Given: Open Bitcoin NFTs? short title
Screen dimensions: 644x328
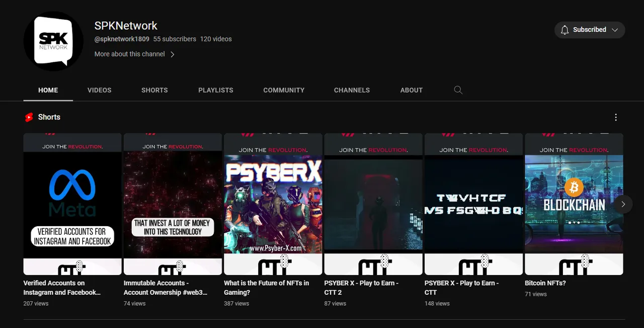Looking at the screenshot, I should click(x=545, y=283).
